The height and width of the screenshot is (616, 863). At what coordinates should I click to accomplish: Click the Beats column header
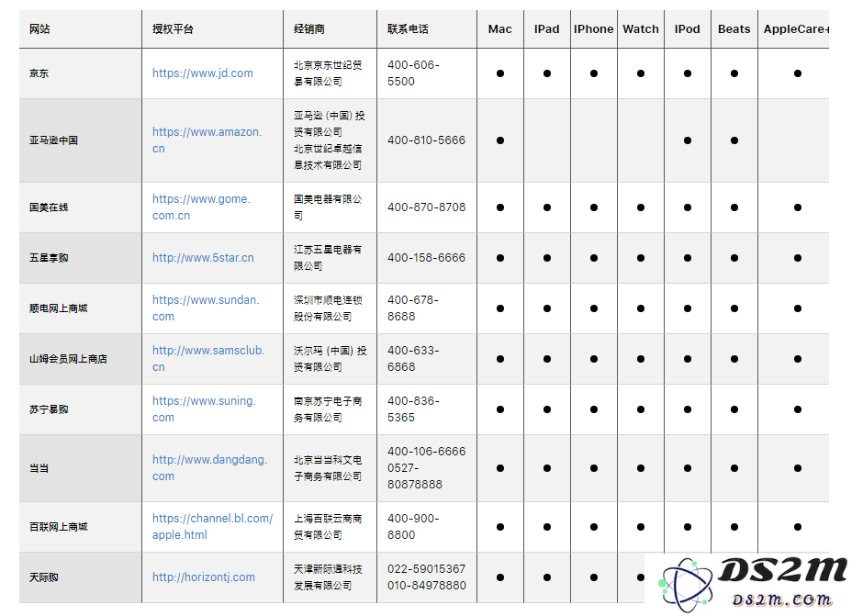734,29
